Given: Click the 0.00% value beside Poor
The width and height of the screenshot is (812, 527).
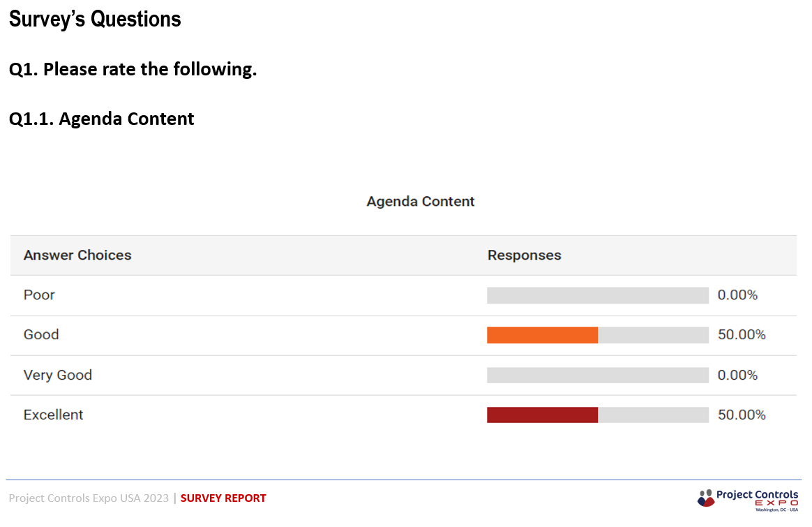Looking at the screenshot, I should tap(737, 295).
